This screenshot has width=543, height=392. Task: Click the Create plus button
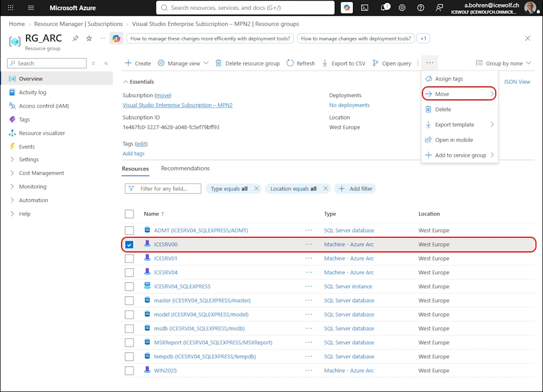click(x=138, y=63)
